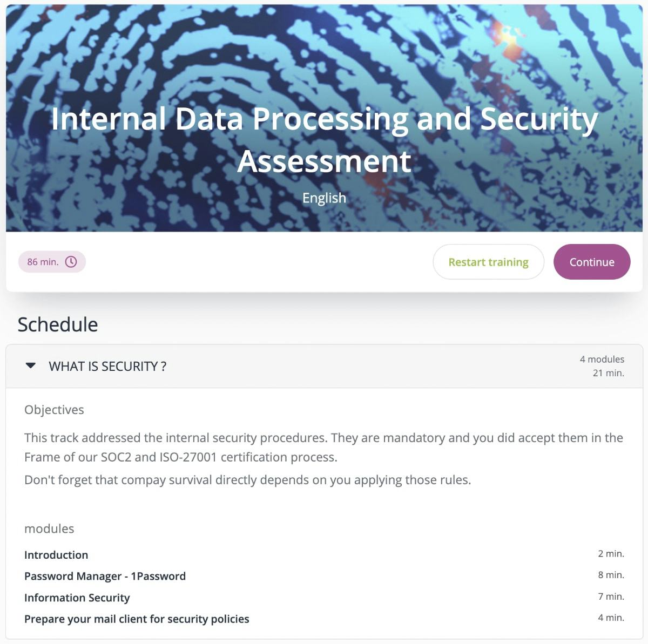The width and height of the screenshot is (648, 644).
Task: Click the 2 min. label for Introduction
Action: [x=611, y=554]
